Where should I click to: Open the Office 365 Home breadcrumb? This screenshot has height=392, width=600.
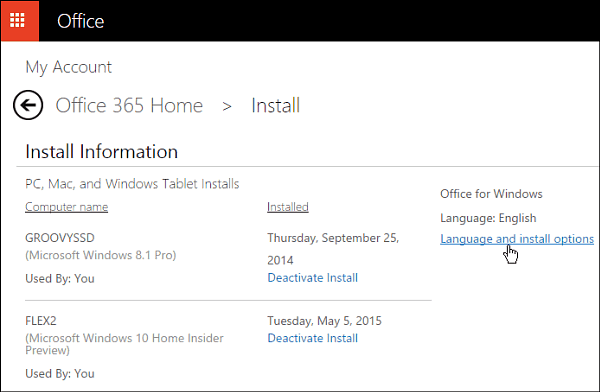[129, 105]
